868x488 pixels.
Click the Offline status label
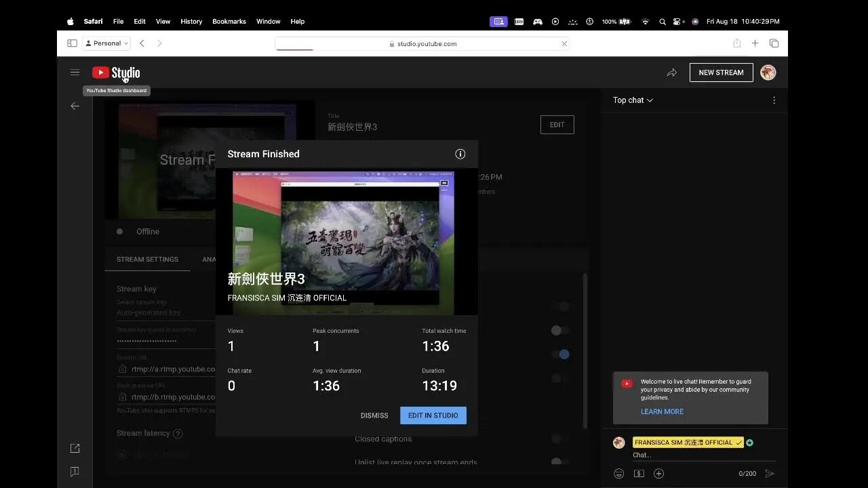(x=148, y=232)
